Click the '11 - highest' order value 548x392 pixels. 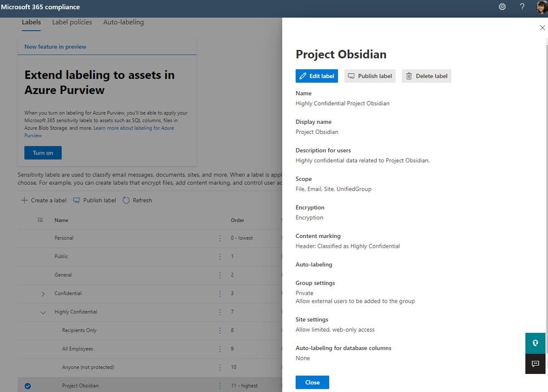tap(244, 386)
